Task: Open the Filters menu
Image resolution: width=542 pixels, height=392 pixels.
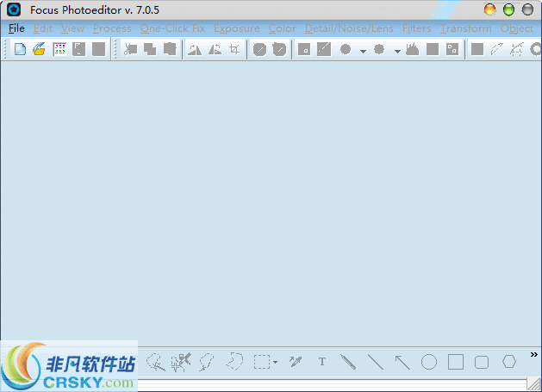Action: [416, 28]
